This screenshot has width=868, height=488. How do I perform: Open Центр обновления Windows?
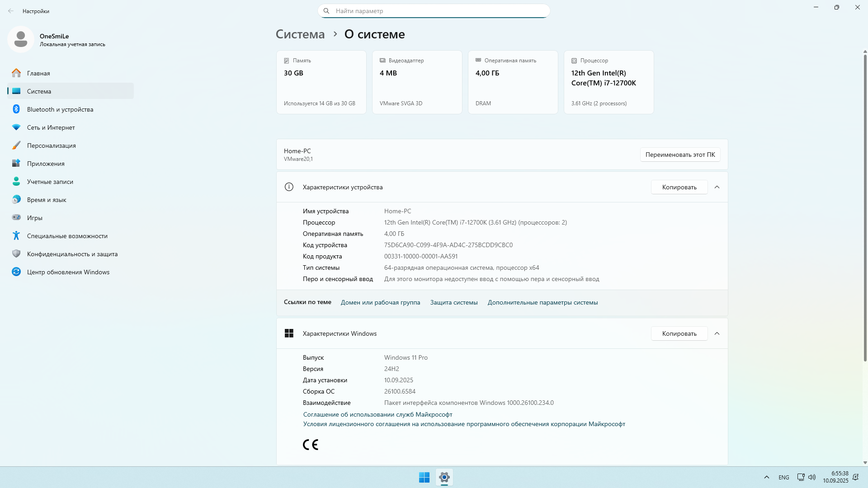click(68, 272)
